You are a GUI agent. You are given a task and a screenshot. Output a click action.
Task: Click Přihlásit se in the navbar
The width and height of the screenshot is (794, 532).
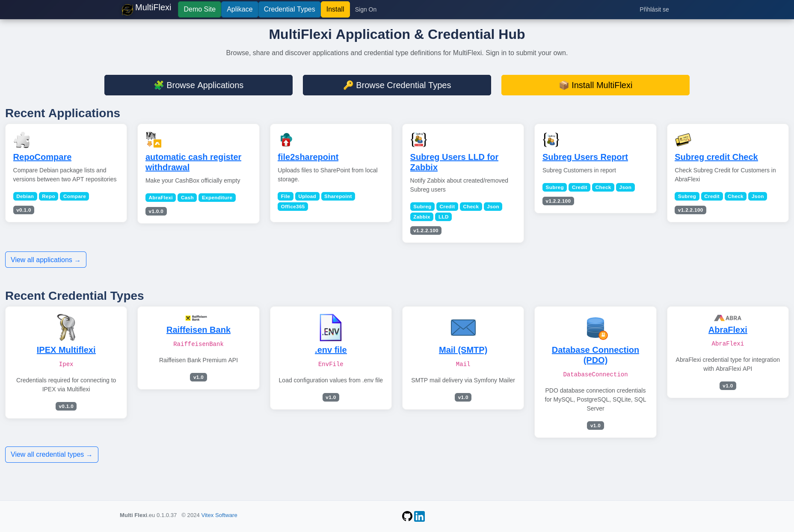[654, 9]
